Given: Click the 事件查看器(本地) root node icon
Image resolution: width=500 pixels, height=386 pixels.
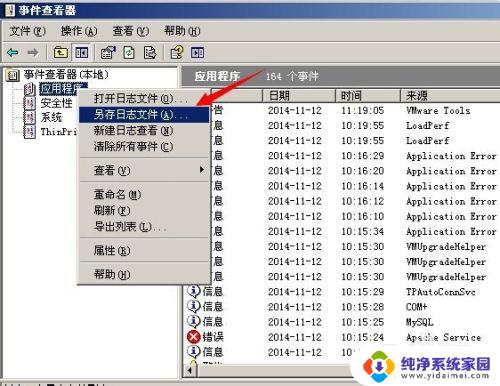Looking at the screenshot, I should coord(13,75).
